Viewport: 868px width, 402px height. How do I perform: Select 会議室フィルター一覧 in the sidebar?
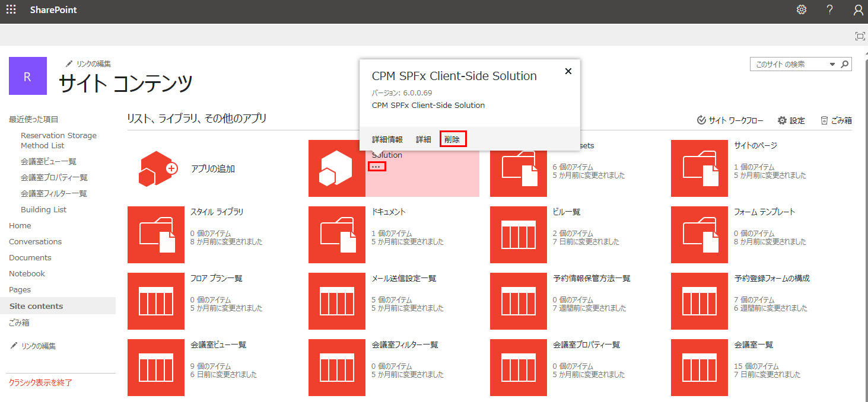point(54,193)
